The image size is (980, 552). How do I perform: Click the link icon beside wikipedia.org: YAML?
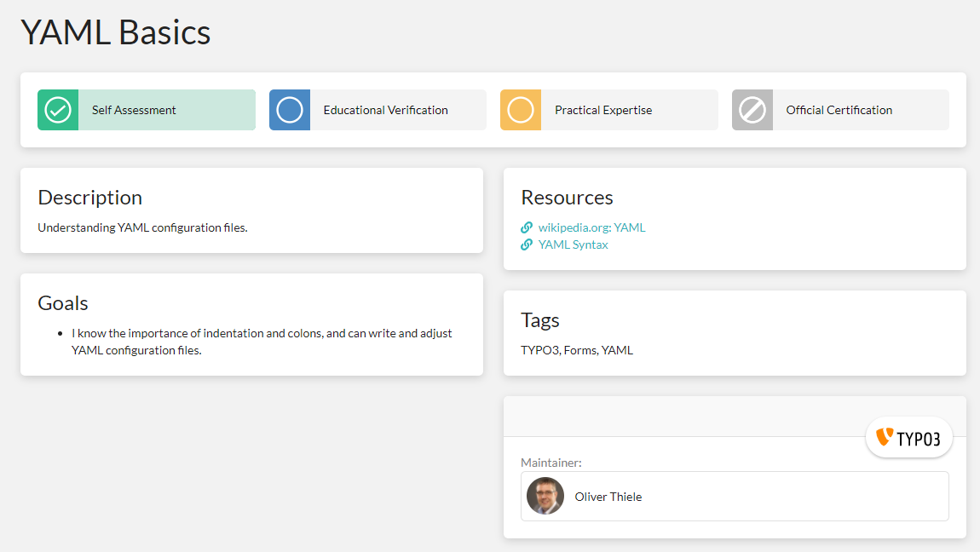tap(527, 227)
